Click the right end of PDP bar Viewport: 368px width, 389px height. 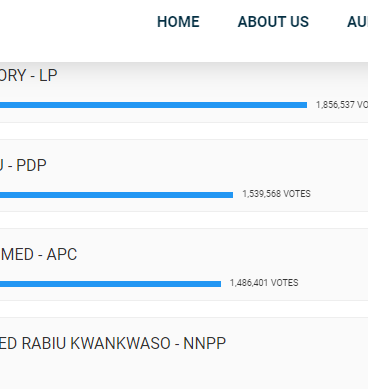pyautogui.click(x=231, y=195)
